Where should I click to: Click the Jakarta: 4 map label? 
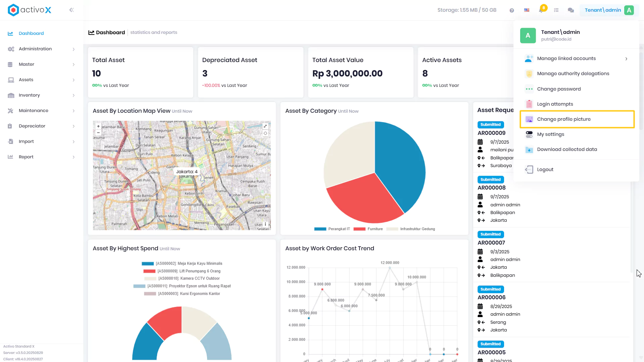[x=187, y=171]
